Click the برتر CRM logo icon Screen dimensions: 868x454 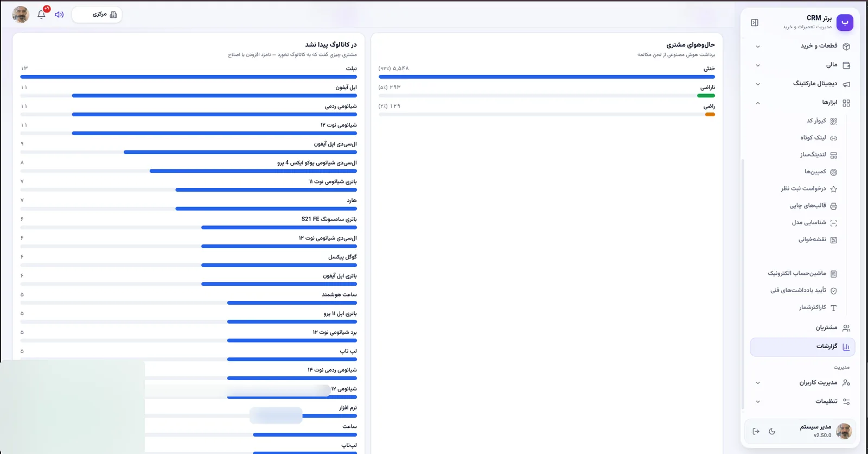click(845, 22)
